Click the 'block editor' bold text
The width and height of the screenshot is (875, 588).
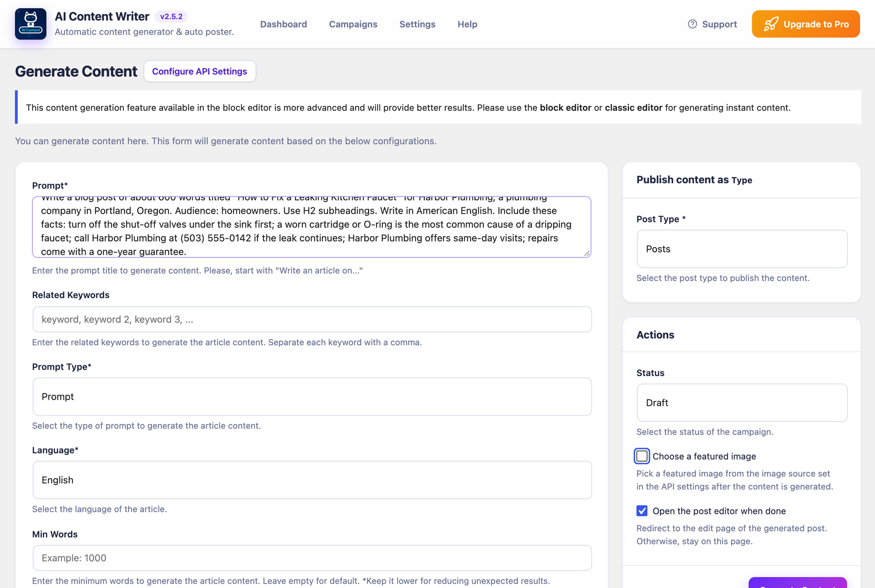point(565,108)
